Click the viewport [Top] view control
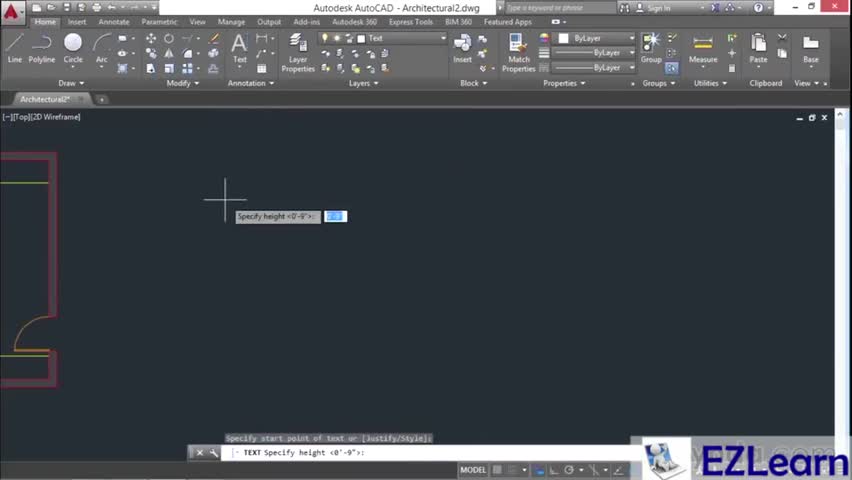 click(x=22, y=117)
